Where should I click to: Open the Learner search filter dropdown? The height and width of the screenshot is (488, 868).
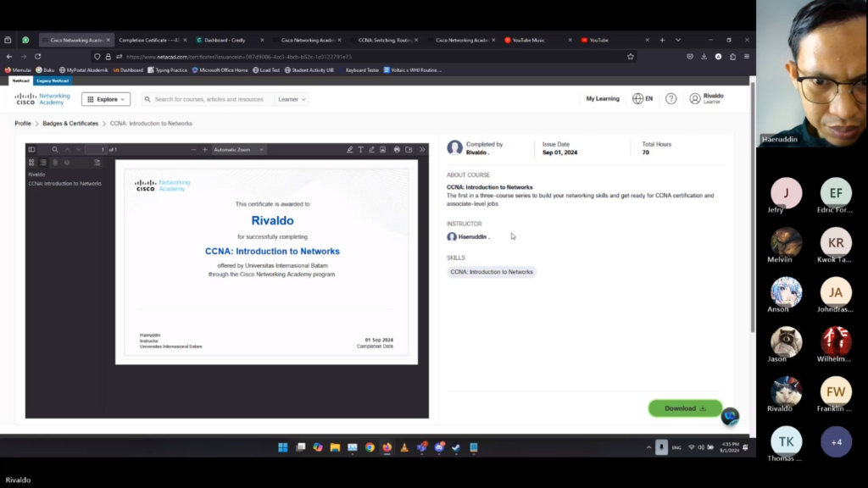[292, 99]
